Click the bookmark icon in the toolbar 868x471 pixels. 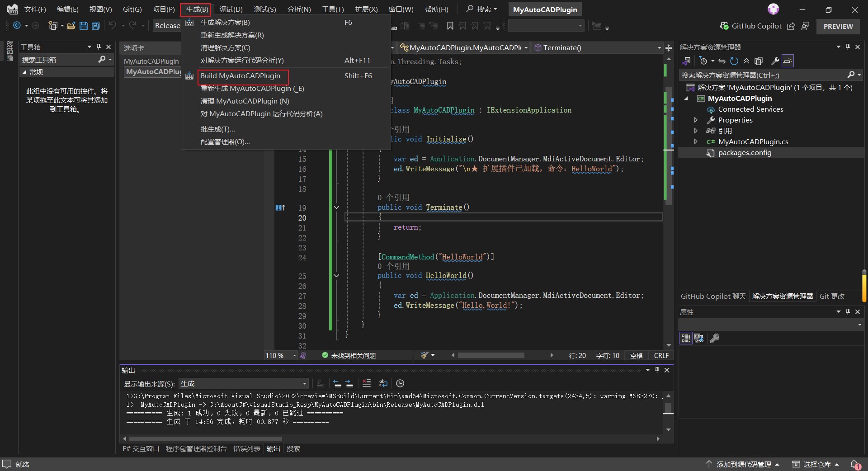(450, 26)
